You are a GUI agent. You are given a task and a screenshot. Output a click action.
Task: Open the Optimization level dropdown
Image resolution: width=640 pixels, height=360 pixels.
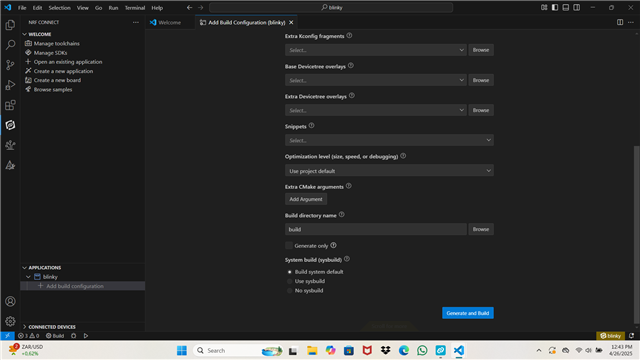(x=389, y=171)
